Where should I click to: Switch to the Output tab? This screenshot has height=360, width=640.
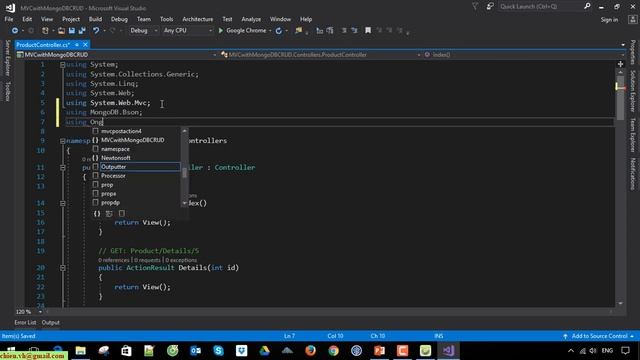(51, 322)
